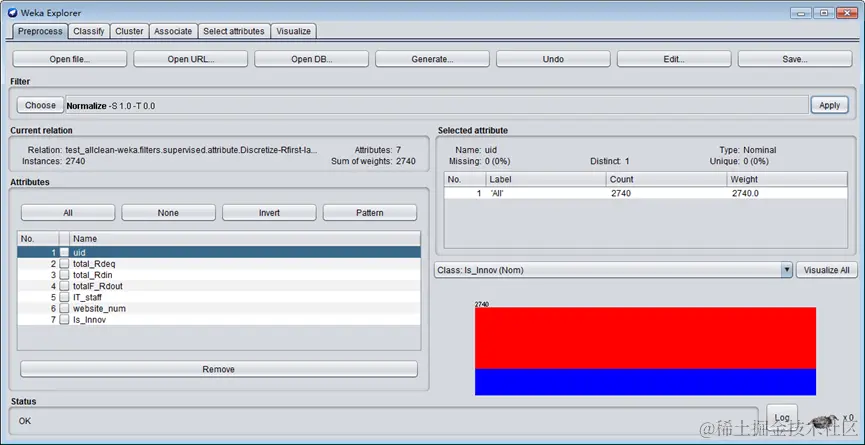Viewport: 865px width, 445px height.
Task: Click the Name column header in attributes
Action: 245,239
